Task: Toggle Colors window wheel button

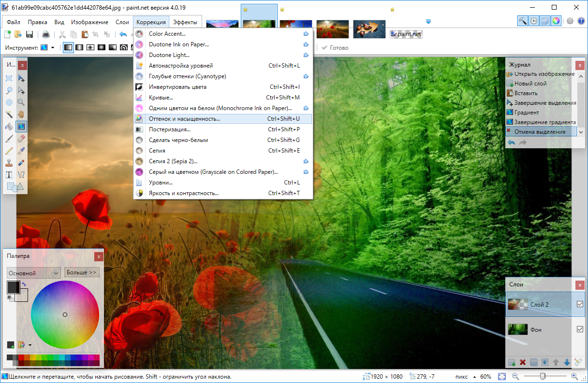Action: click(556, 21)
